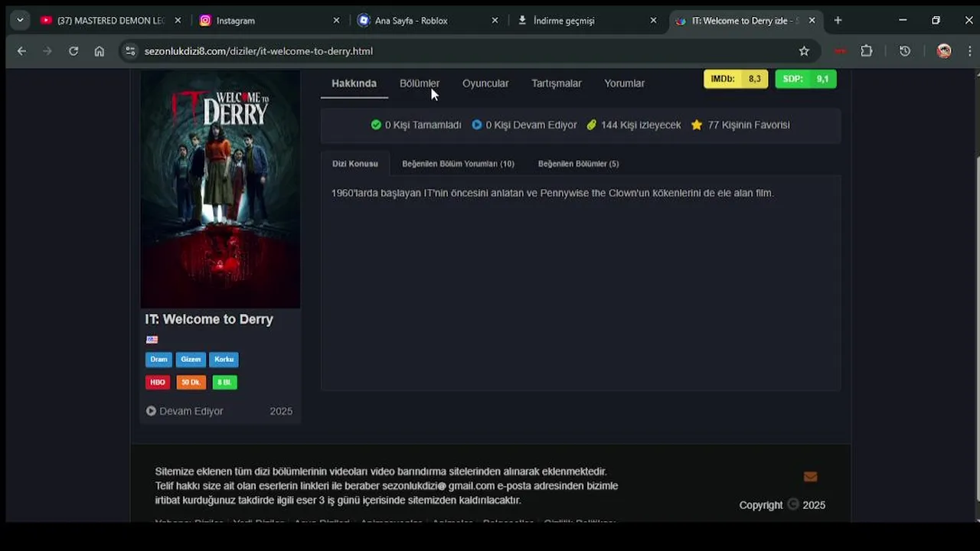This screenshot has height=551, width=980.
Task: Click the year 2025 label
Action: click(281, 411)
